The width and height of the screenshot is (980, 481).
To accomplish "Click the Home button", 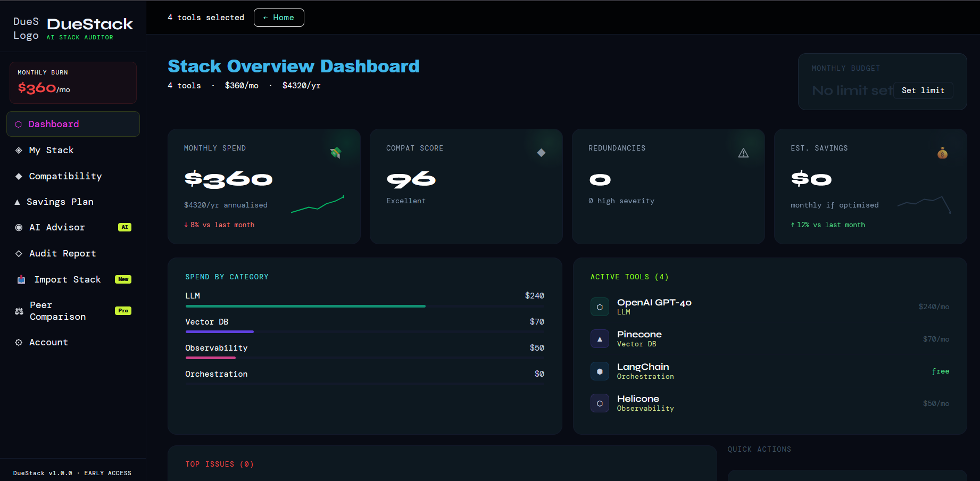I will pyautogui.click(x=279, y=18).
